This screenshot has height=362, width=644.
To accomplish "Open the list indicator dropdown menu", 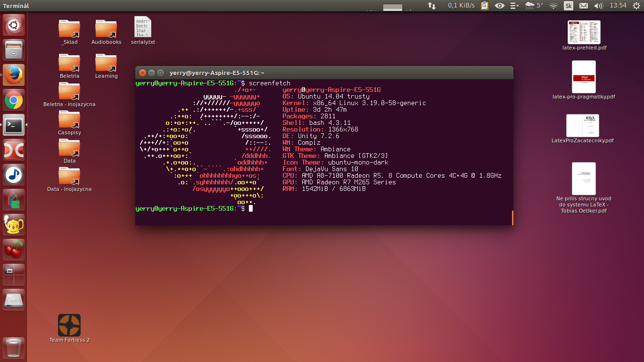I will coord(514,6).
